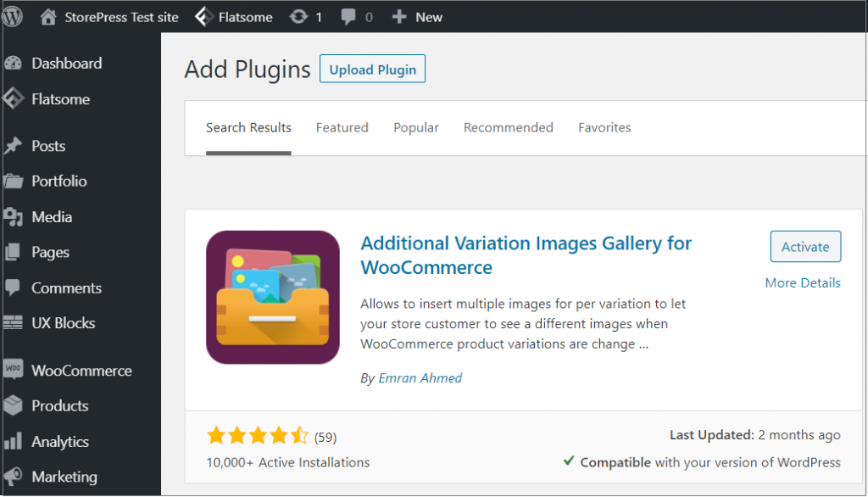Open author Emran Ahmed's link
This screenshot has width=868, height=497.
pos(420,378)
